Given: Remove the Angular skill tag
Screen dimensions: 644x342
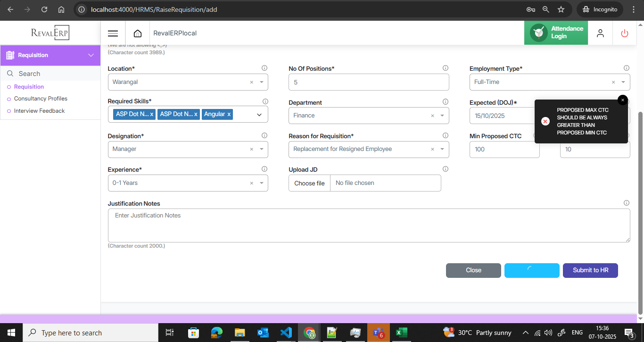Looking at the screenshot, I should click(229, 114).
